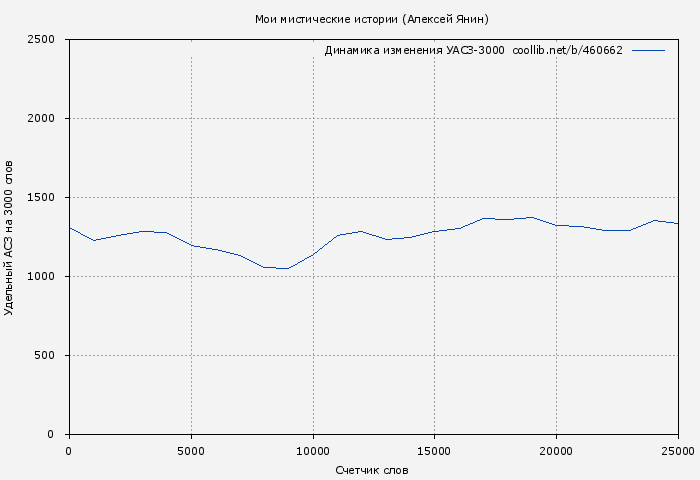Click the line's peak near 19000 words

(x=531, y=217)
